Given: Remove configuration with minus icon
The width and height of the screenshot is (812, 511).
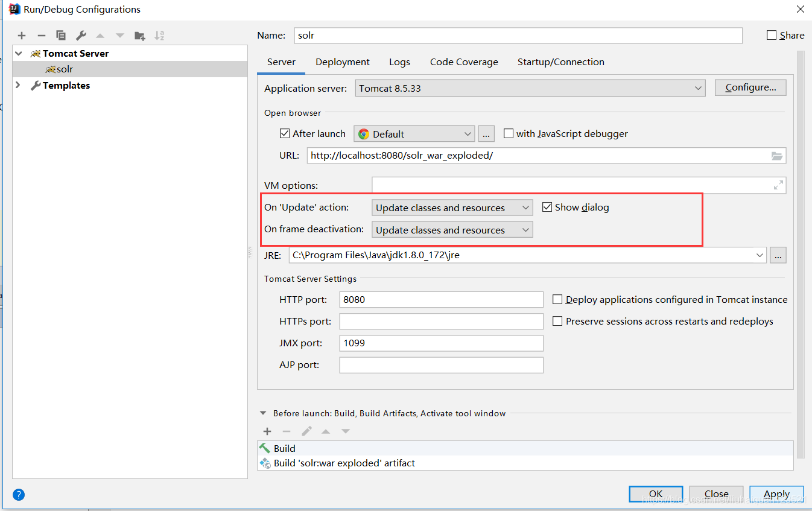Looking at the screenshot, I should 41,36.
